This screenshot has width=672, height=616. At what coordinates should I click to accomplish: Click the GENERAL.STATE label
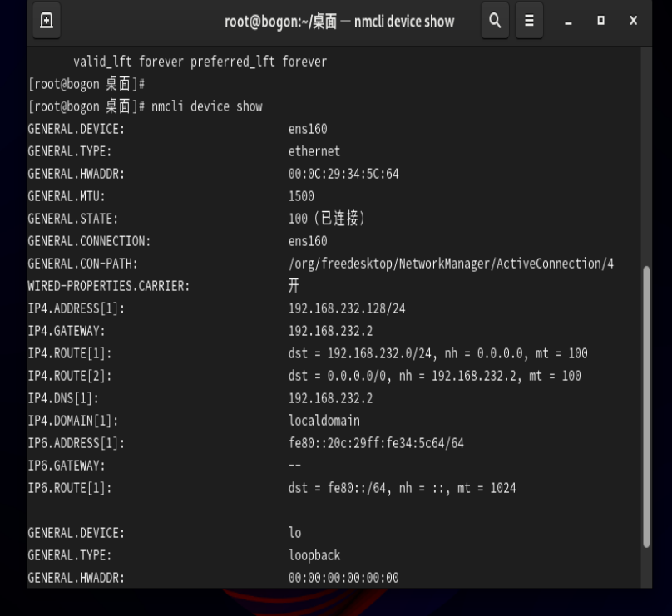(73, 219)
